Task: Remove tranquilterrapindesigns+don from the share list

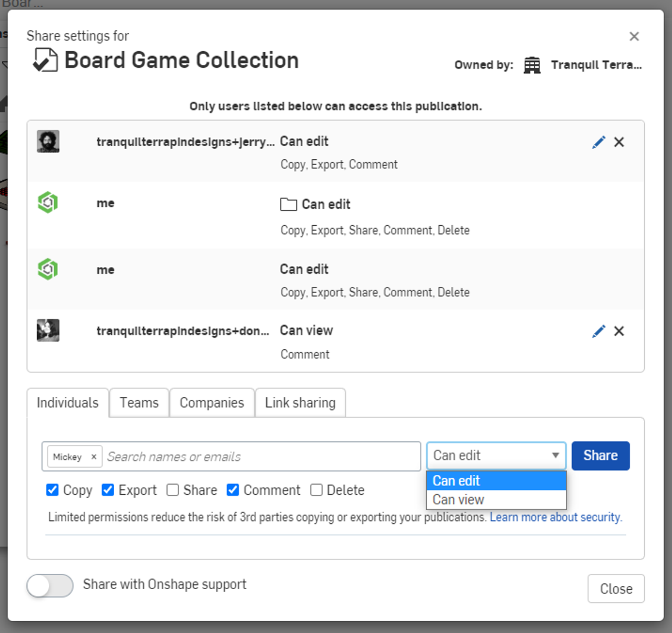Action: 619,331
